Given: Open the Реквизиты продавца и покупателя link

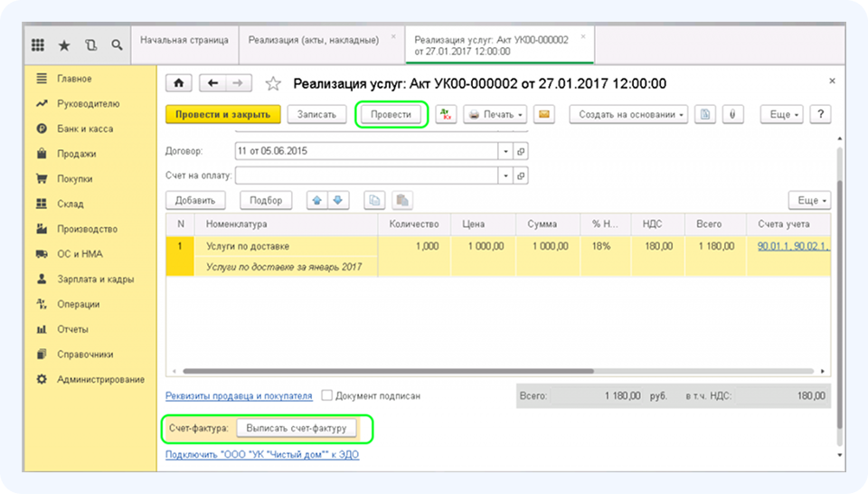Looking at the screenshot, I should point(239,396).
